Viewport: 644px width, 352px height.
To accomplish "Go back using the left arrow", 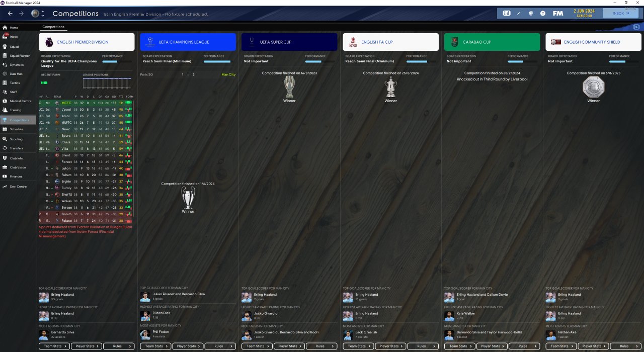I will pos(10,14).
